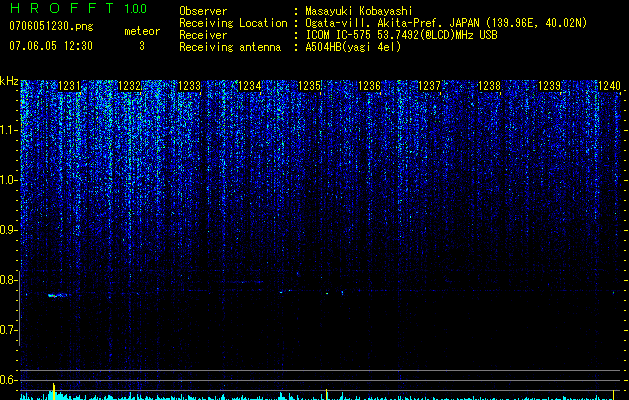
Task: Click the observer name Masayuki Kobayashi
Action: (359, 11)
